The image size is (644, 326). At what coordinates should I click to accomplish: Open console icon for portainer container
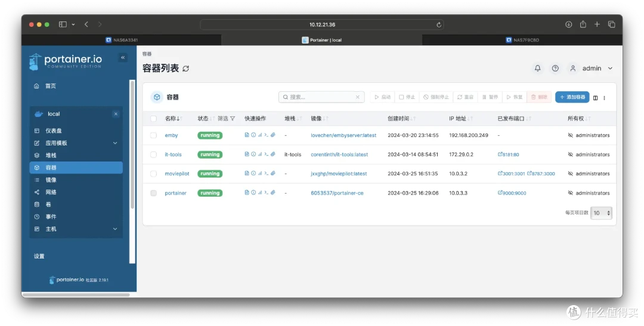click(x=266, y=193)
